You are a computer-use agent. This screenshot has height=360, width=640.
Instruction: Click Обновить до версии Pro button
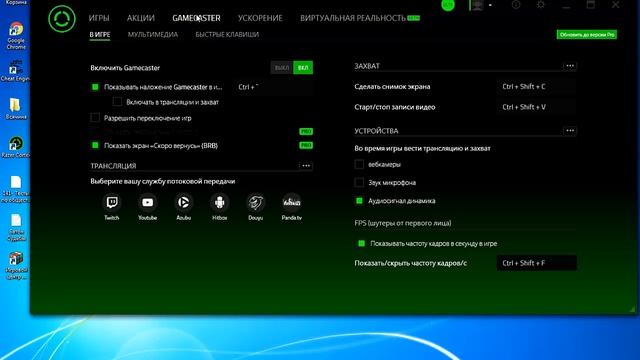(587, 35)
